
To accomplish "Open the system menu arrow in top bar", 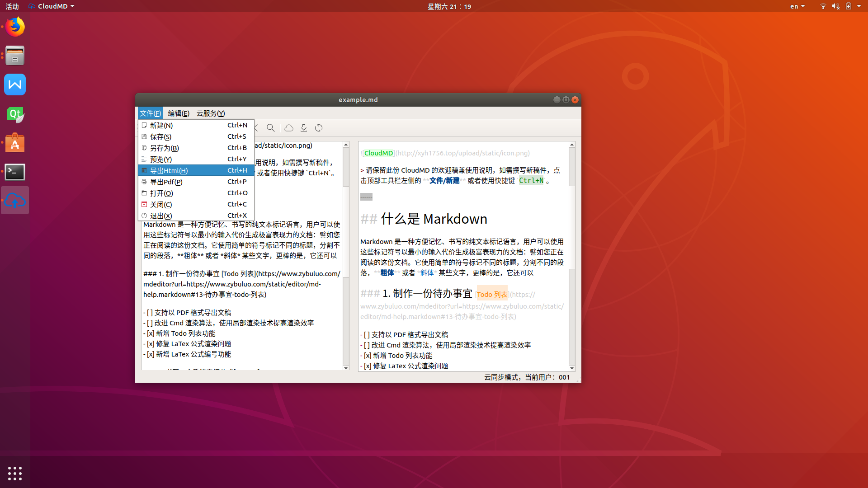I will pyautogui.click(x=859, y=6).
